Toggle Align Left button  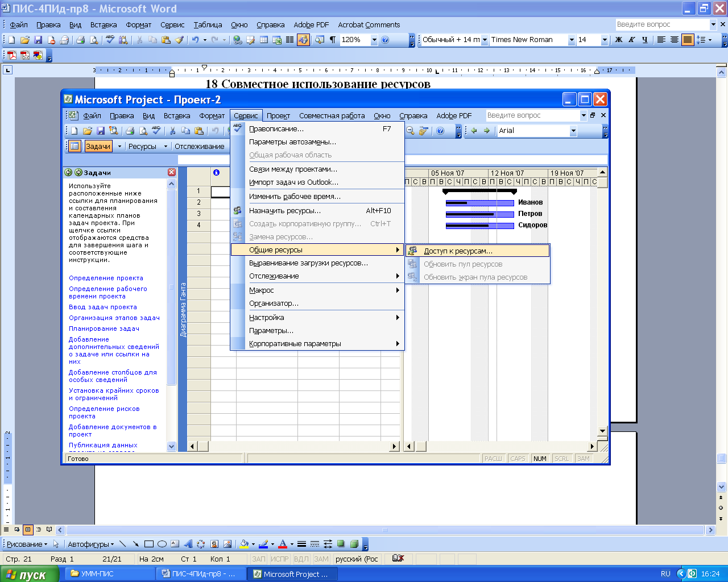point(661,40)
